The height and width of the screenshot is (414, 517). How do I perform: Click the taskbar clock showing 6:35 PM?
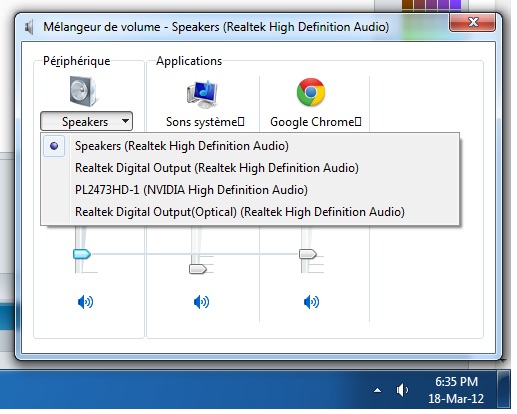(x=456, y=390)
